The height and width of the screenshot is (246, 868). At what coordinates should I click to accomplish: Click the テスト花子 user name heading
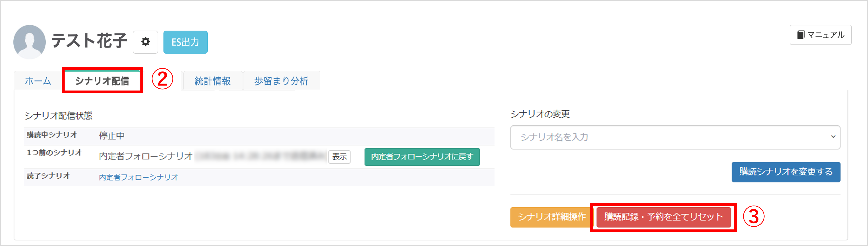89,41
